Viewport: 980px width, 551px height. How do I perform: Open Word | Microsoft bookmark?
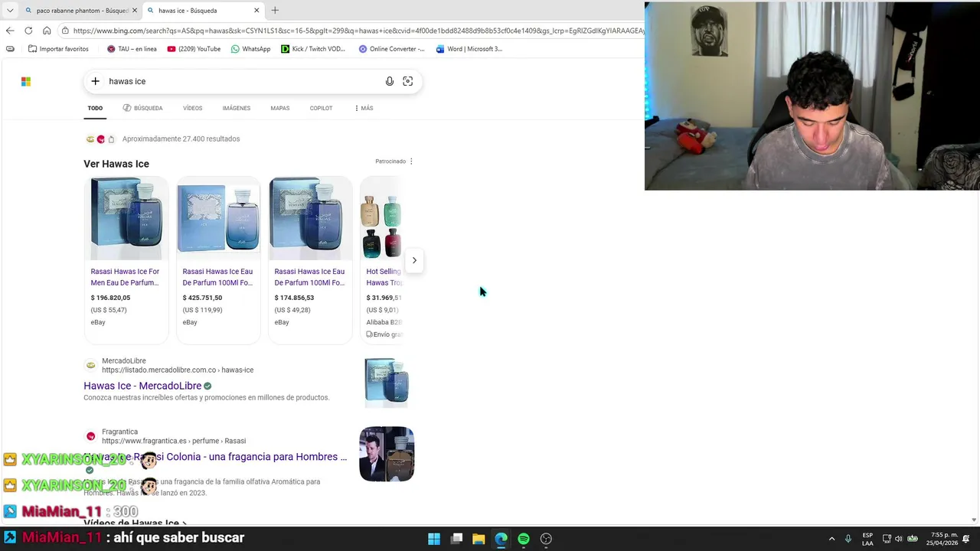pyautogui.click(x=469, y=49)
